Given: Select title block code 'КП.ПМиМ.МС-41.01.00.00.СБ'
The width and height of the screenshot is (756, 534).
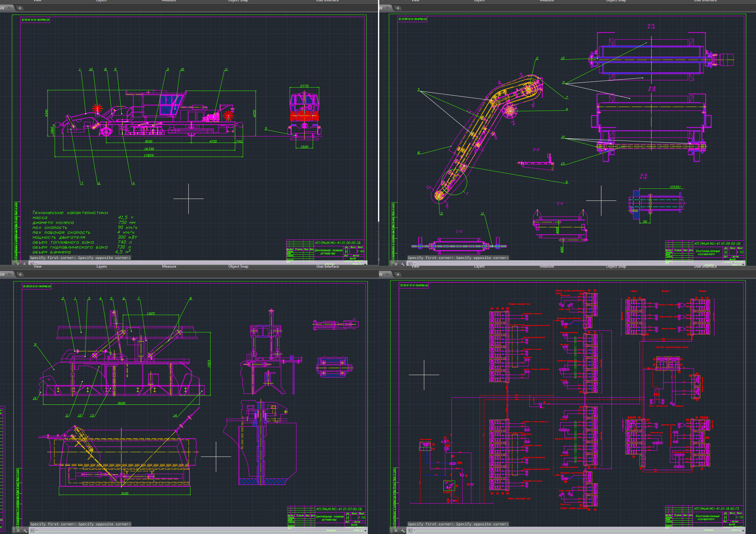Looking at the screenshot, I should 338,243.
